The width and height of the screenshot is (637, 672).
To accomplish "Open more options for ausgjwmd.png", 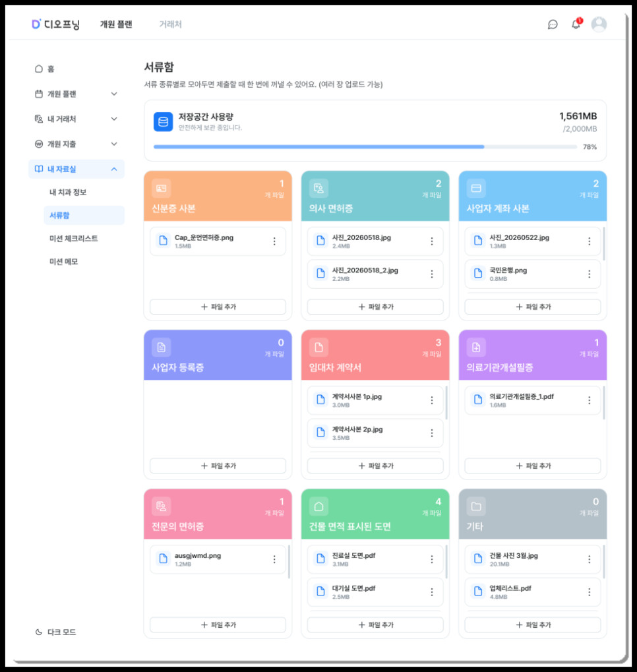I will coord(274,559).
